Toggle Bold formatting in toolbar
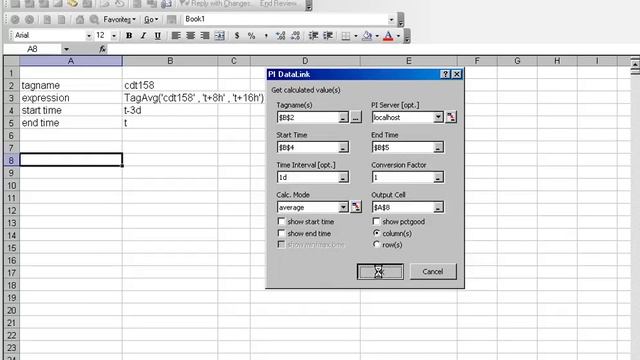Screen dimensions: 640x360 pos(129,36)
